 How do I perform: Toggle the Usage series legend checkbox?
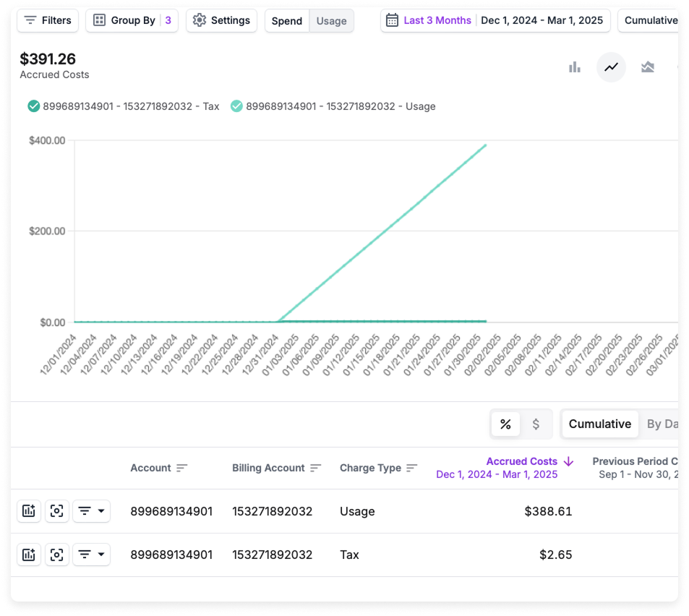click(237, 106)
